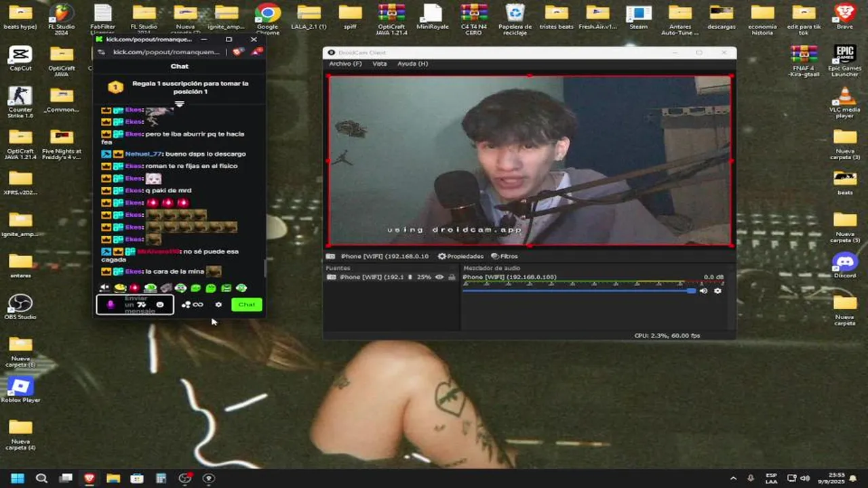The height and width of the screenshot is (488, 868).
Task: Open Antares Auto-Tune folder
Action: click(680, 19)
